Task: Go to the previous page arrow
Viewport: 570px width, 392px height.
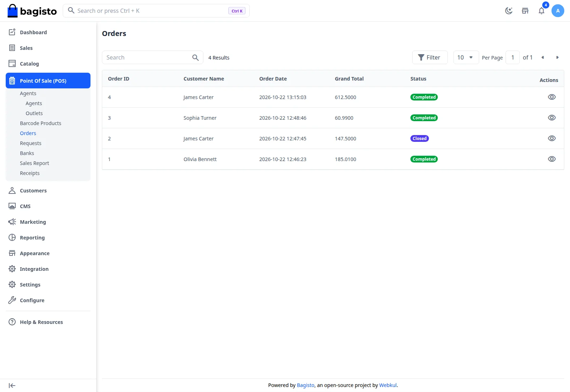Action: [x=543, y=57]
